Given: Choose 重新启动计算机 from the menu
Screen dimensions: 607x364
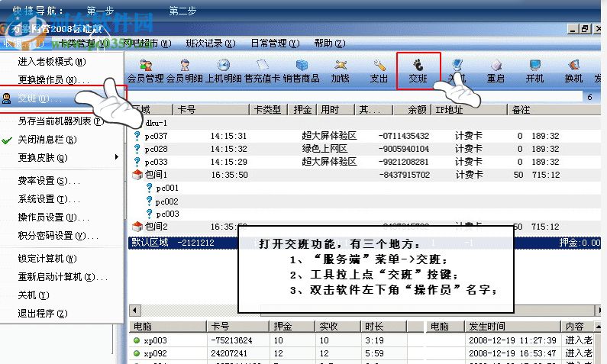Looking at the screenshot, I should pos(63,277).
